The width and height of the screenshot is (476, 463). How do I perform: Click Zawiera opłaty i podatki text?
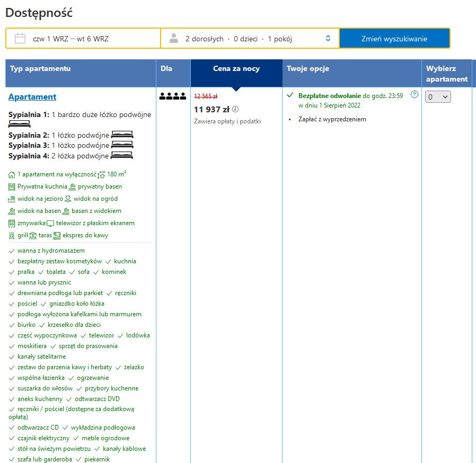point(227,121)
